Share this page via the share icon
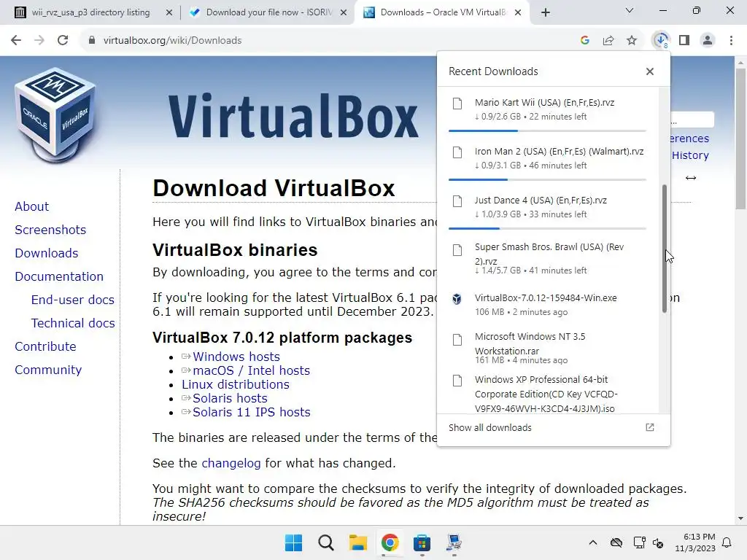Image resolution: width=747 pixels, height=560 pixels. point(608,41)
